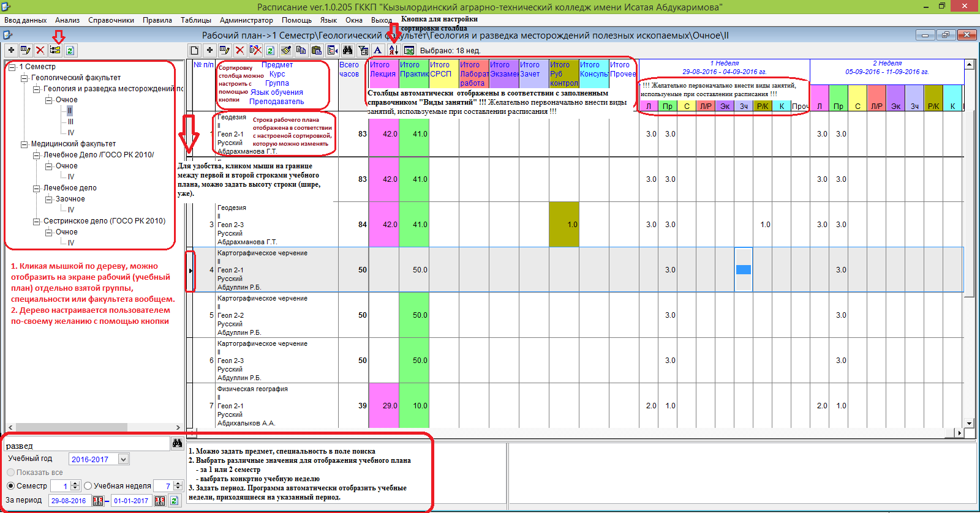Click the olive Итого Руб контрол column header
Viewport: 980px width, 513px height.
tap(563, 73)
